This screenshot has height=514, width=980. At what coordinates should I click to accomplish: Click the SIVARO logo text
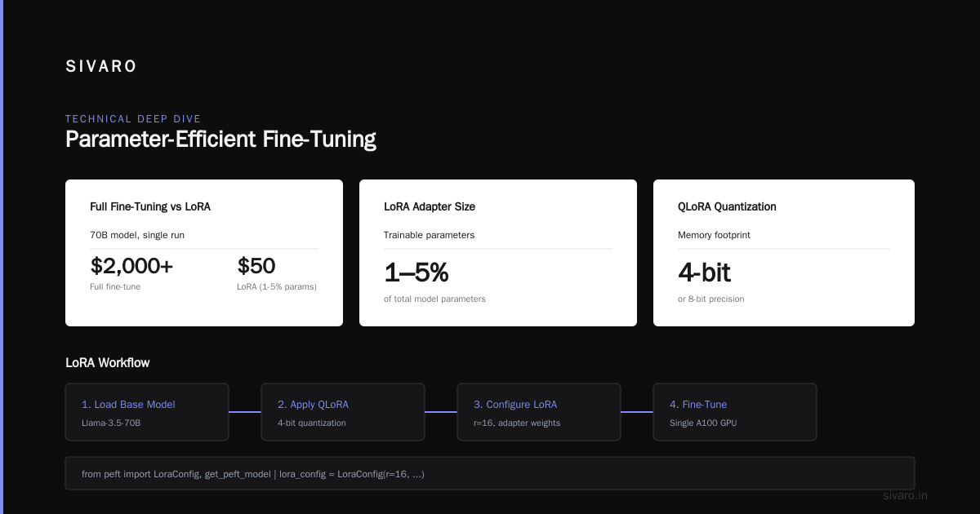click(101, 67)
